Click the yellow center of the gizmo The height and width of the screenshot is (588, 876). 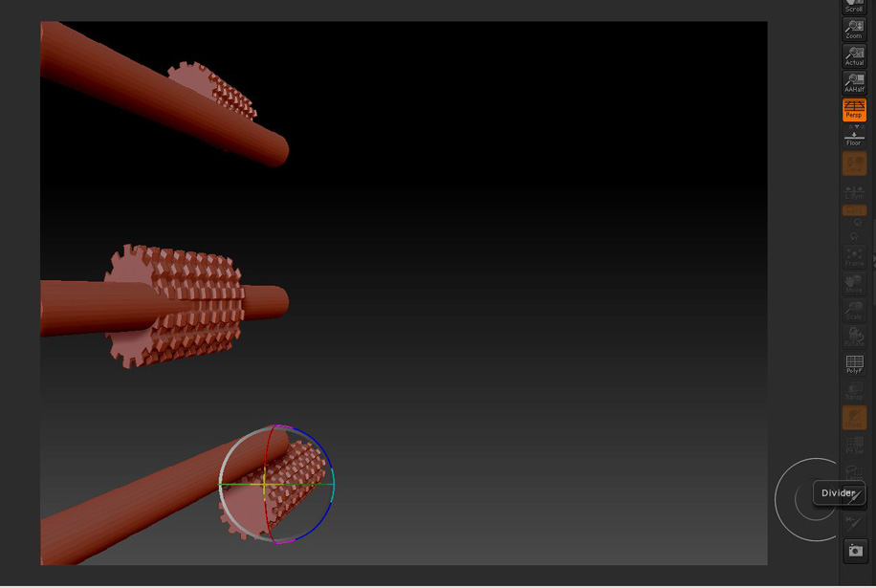point(264,484)
